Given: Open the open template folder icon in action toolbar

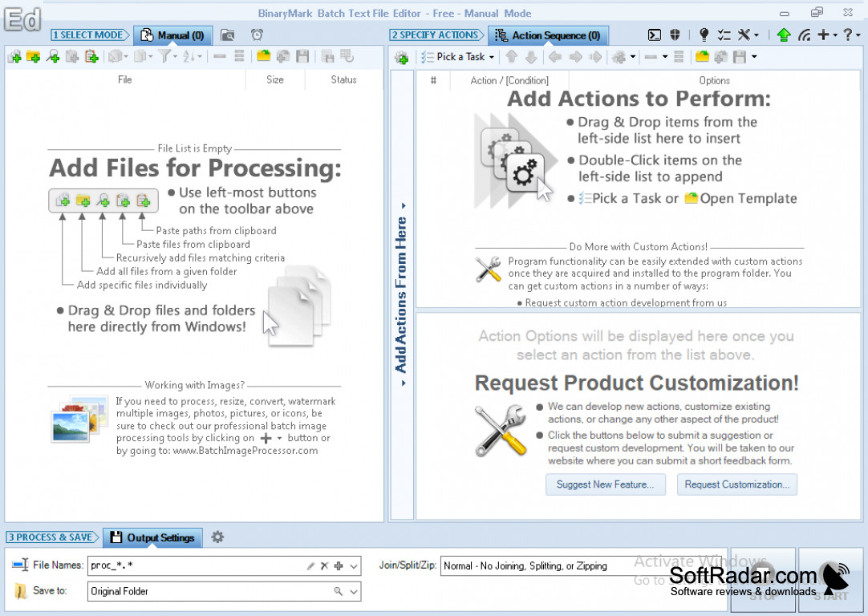Looking at the screenshot, I should pyautogui.click(x=702, y=57).
